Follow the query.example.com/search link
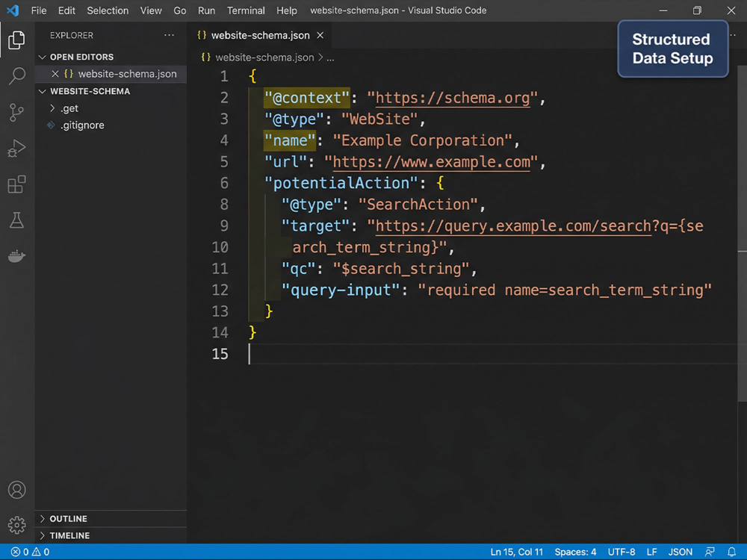The width and height of the screenshot is (747, 560). click(x=513, y=225)
